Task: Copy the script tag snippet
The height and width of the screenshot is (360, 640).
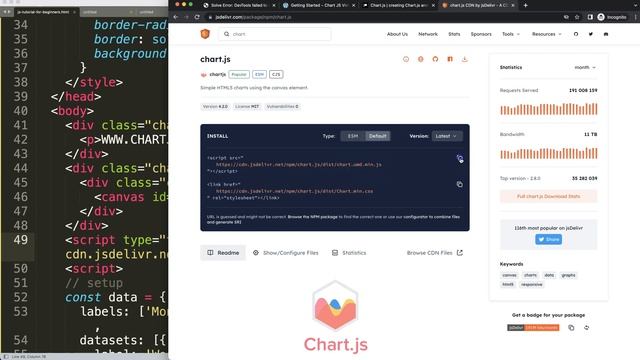Action: point(460,158)
